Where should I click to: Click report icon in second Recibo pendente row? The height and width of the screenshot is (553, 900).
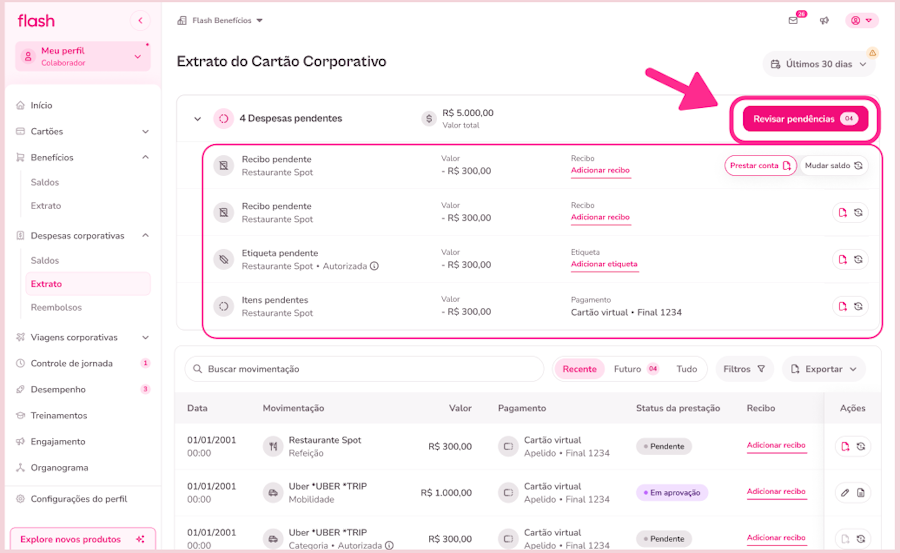tap(842, 212)
